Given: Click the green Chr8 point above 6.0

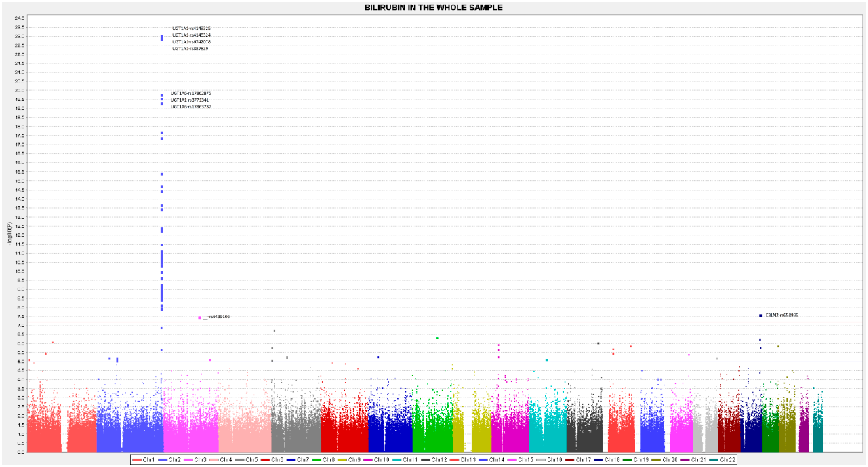Looking at the screenshot, I should 437,338.
